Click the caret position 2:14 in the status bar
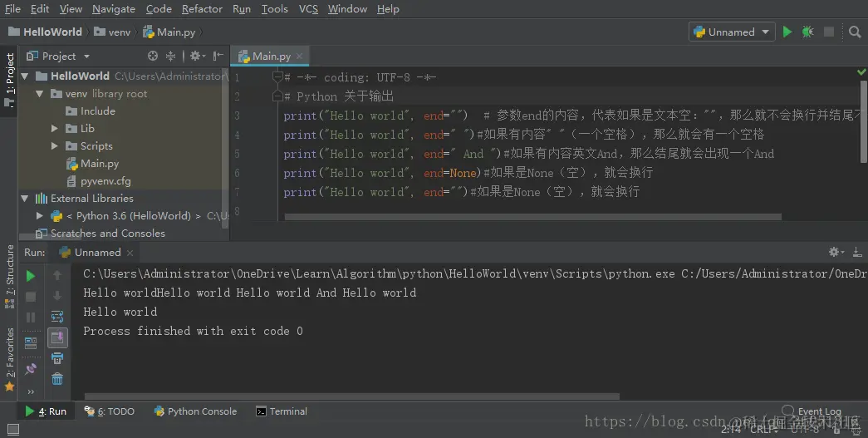Screen dimensions: 868x438 click(731, 429)
